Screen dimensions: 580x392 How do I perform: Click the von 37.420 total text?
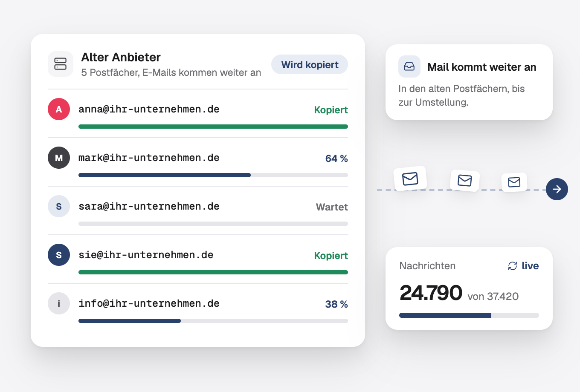click(493, 297)
